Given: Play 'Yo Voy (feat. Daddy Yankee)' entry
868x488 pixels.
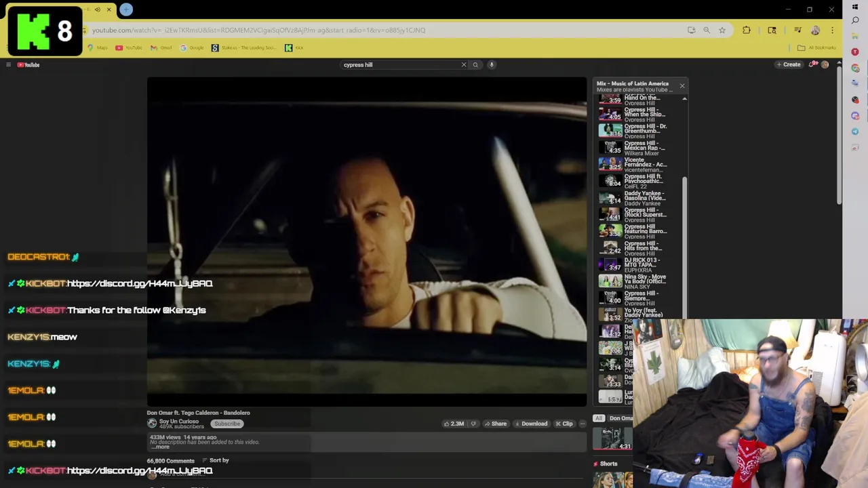Looking at the screenshot, I should click(x=637, y=314).
